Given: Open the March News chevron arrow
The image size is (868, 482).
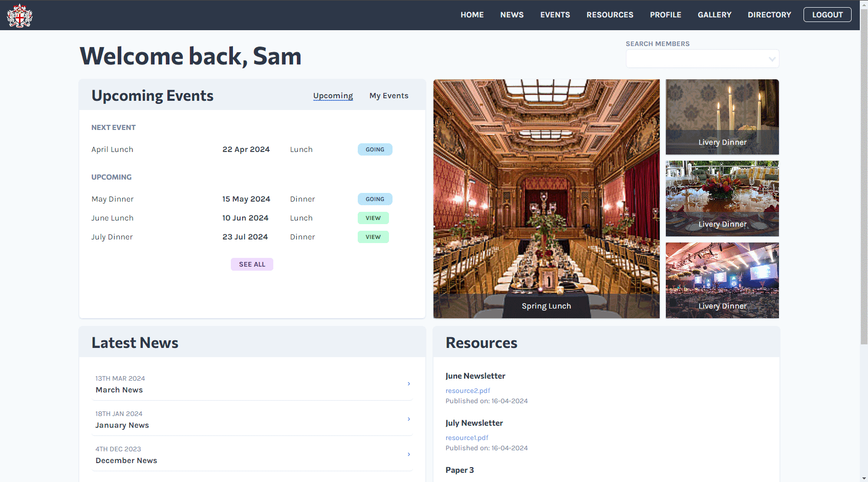Looking at the screenshot, I should pos(408,384).
